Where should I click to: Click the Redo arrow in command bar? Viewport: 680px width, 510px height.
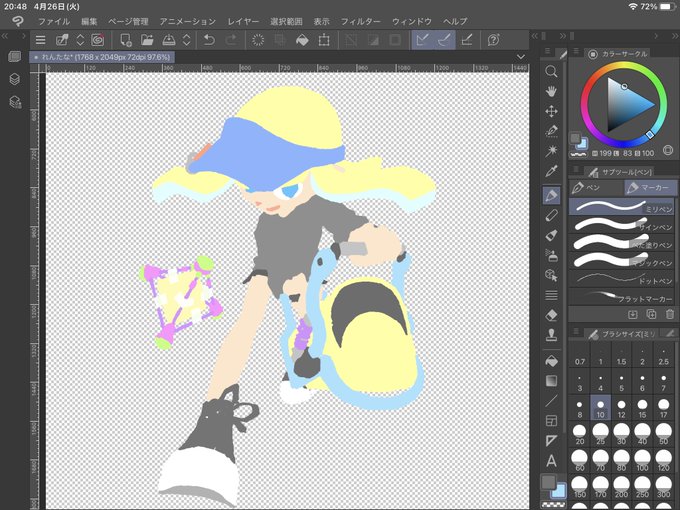click(232, 40)
